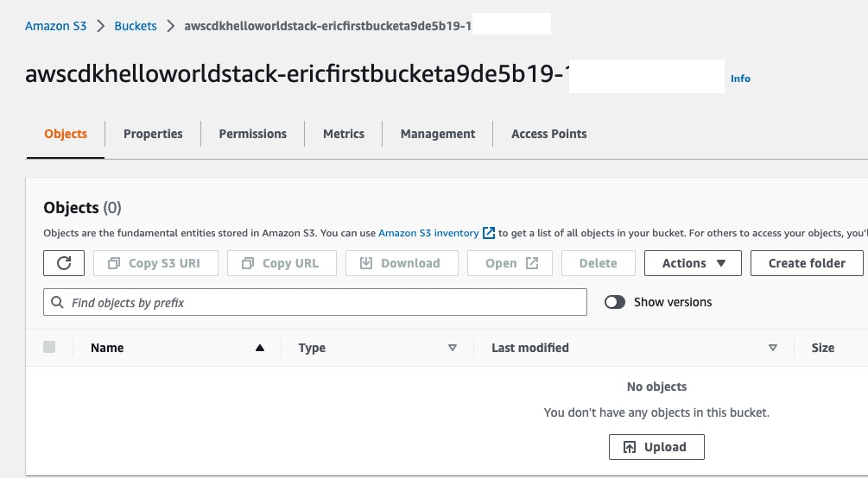The width and height of the screenshot is (868, 478).
Task: Click the Copy S3 URI button
Action: point(155,263)
